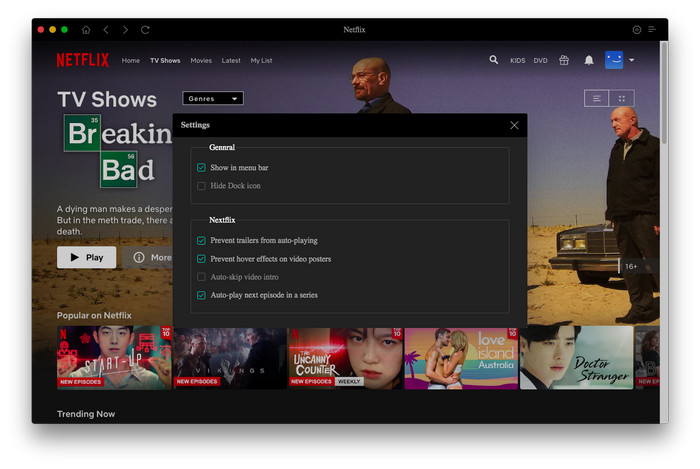Click the Popular on Netflix heading
This screenshot has height=469, width=700.
point(94,315)
